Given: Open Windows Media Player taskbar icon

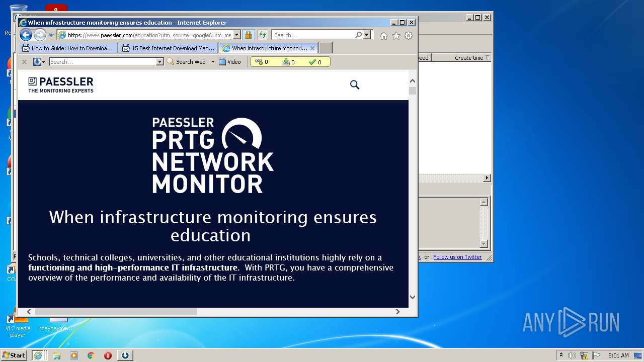Looking at the screenshot, I should coord(74,355).
